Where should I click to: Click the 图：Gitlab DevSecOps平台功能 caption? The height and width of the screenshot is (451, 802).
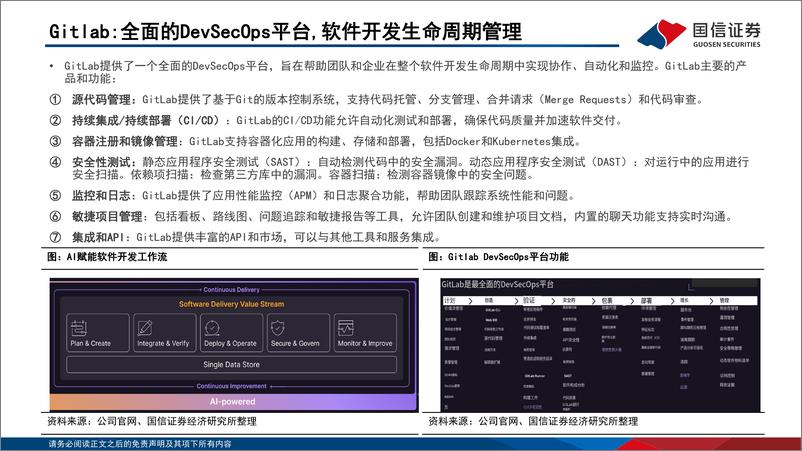coord(499,257)
